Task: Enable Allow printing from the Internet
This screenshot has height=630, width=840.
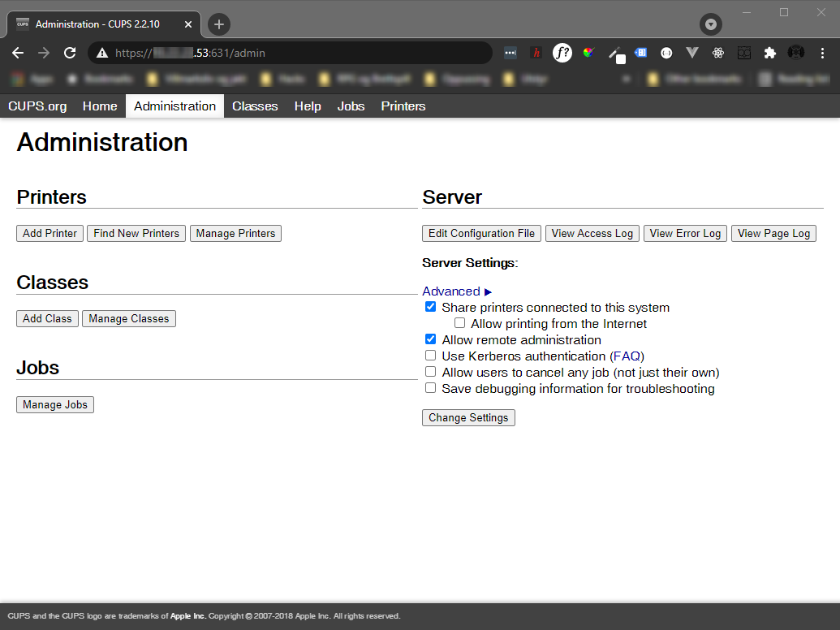Action: (459, 323)
